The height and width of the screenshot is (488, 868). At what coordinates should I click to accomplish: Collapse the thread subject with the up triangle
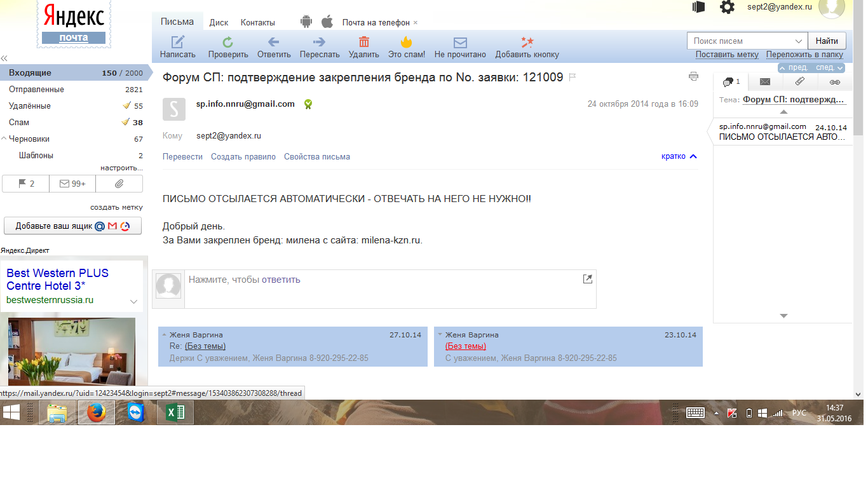pyautogui.click(x=783, y=112)
